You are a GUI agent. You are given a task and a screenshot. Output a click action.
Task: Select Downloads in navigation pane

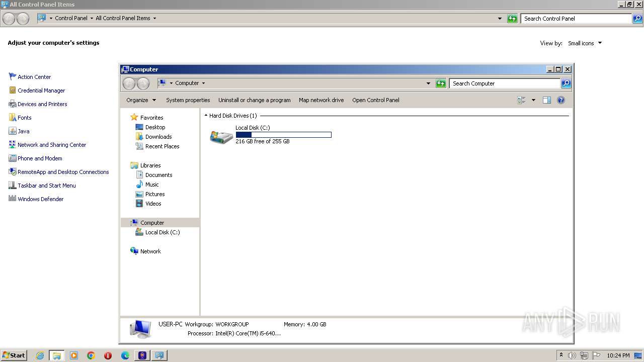click(158, 137)
